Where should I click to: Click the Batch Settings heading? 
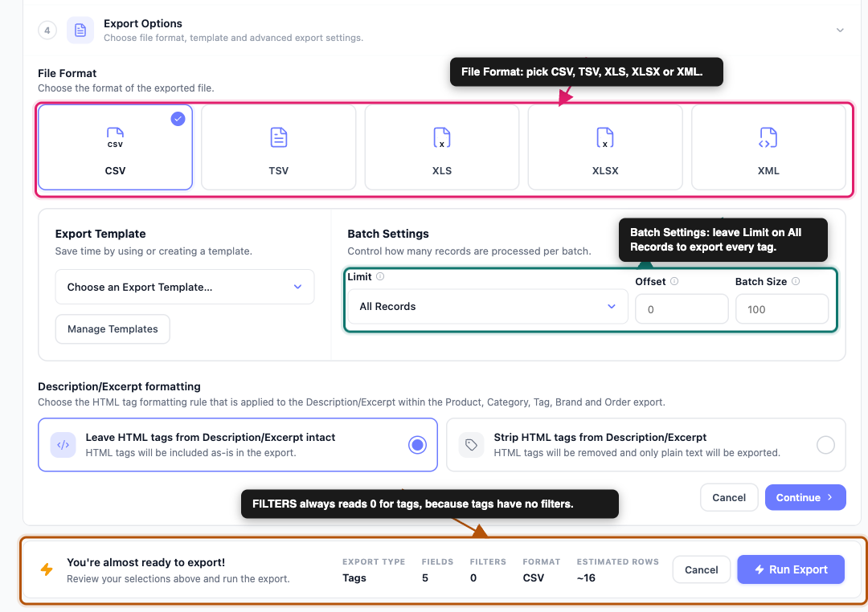point(388,234)
